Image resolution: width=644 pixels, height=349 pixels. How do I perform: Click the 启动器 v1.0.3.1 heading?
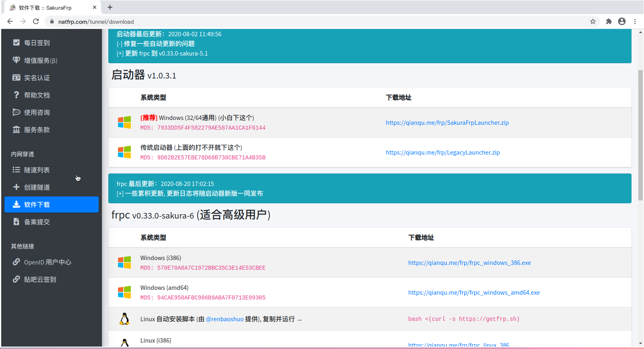(144, 75)
